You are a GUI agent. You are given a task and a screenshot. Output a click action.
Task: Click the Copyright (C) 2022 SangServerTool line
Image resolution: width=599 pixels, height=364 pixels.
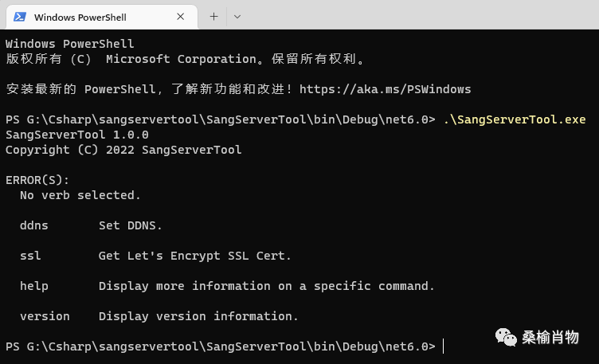123,150
